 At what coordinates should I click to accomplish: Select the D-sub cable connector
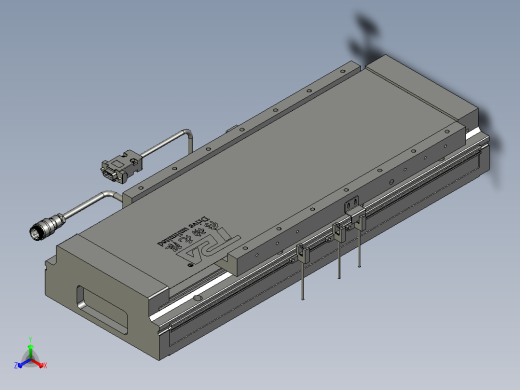[x=122, y=166]
